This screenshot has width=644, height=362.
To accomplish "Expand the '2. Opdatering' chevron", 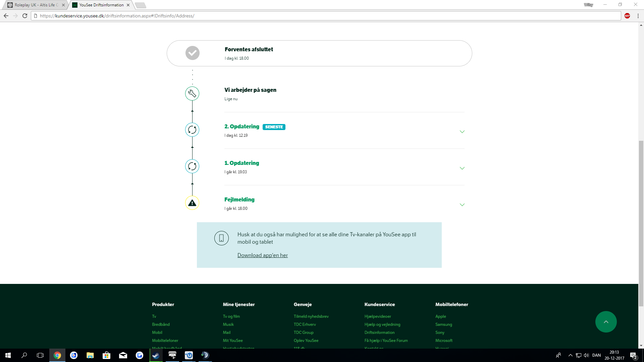I will pyautogui.click(x=462, y=132).
